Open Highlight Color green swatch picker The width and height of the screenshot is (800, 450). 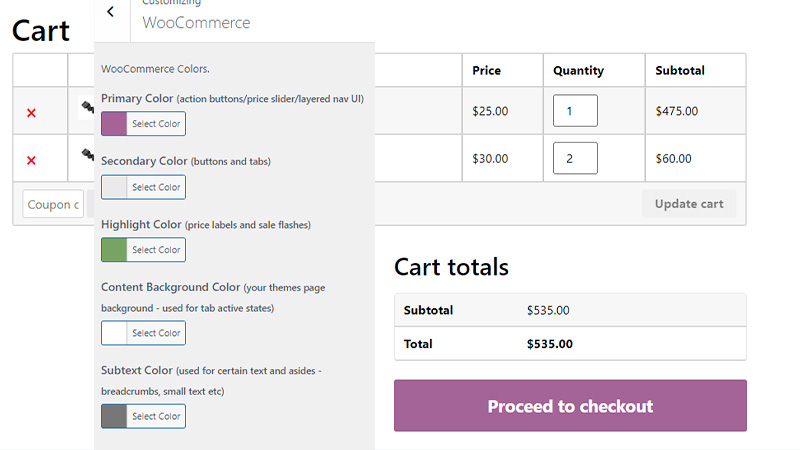click(x=114, y=250)
